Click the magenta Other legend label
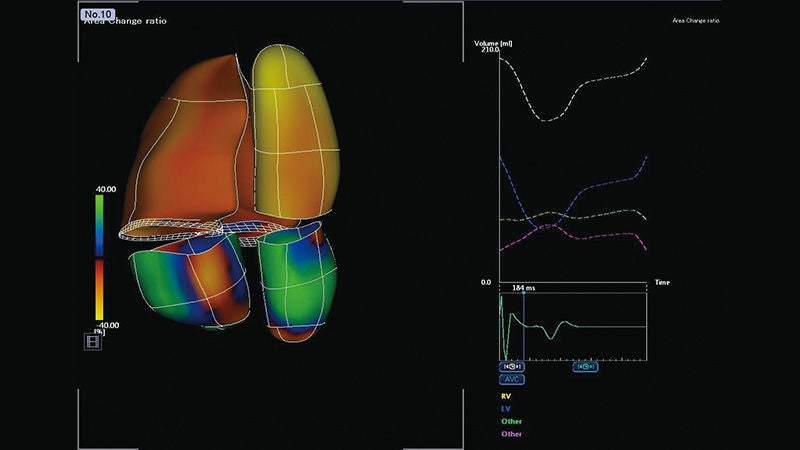The height and width of the screenshot is (450, 800). pyautogui.click(x=511, y=434)
